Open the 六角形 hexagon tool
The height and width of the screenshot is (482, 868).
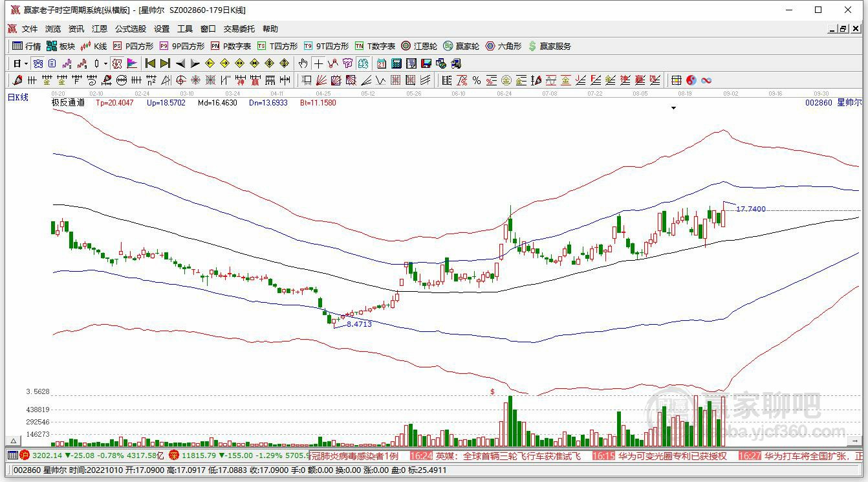pos(503,46)
